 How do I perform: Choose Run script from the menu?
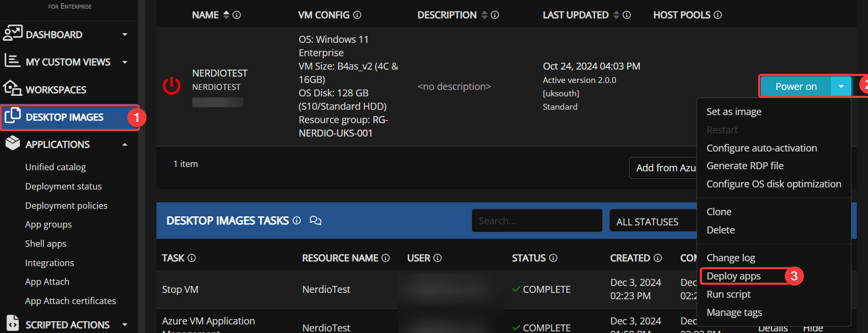(728, 294)
